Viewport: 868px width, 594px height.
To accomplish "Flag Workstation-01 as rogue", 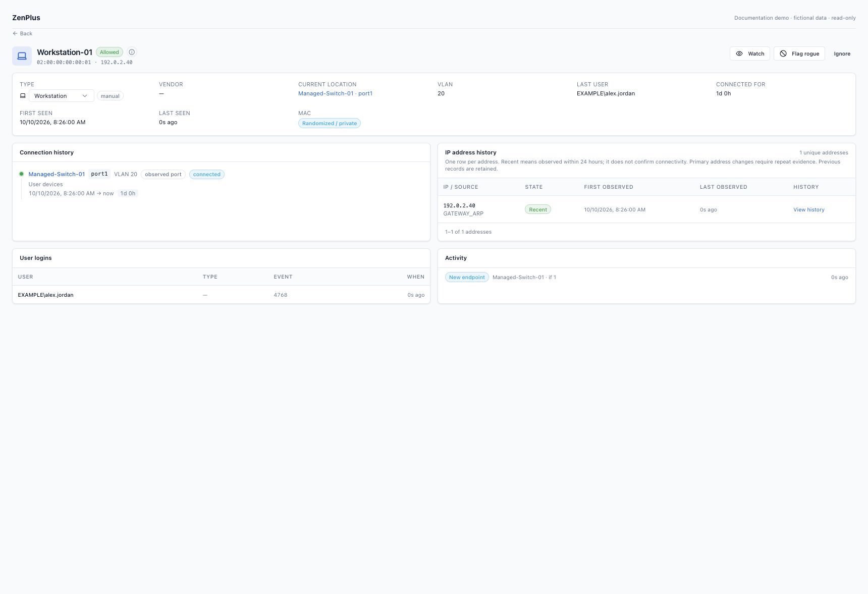I will (799, 53).
